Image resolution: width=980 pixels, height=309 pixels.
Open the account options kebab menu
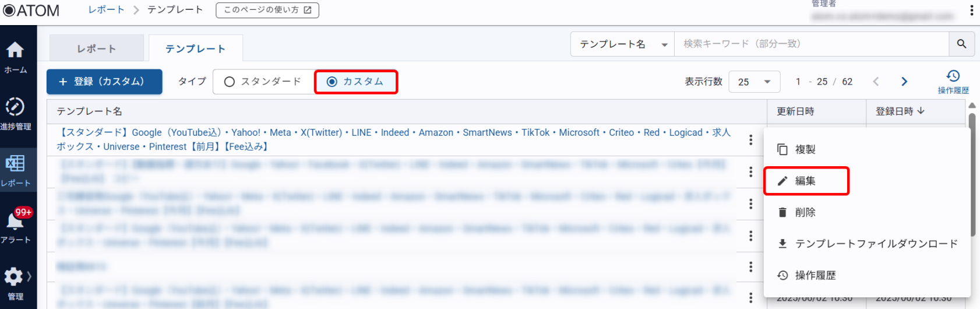(x=971, y=10)
